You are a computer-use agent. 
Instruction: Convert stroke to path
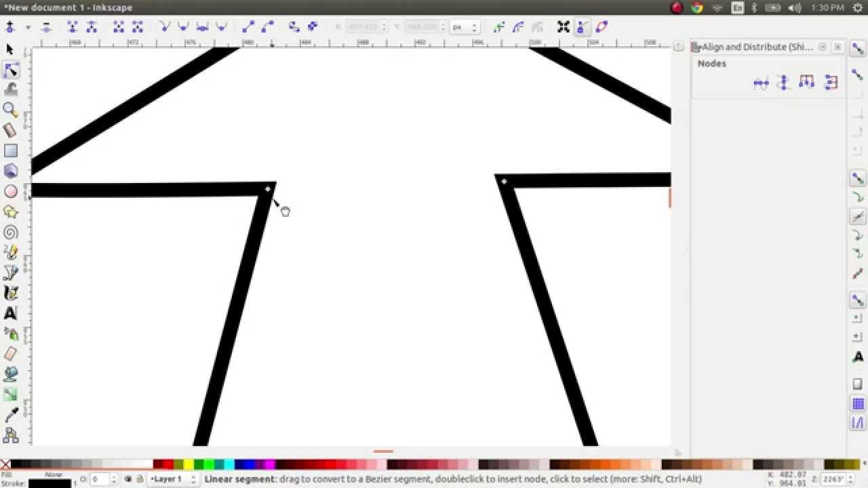coord(313,27)
